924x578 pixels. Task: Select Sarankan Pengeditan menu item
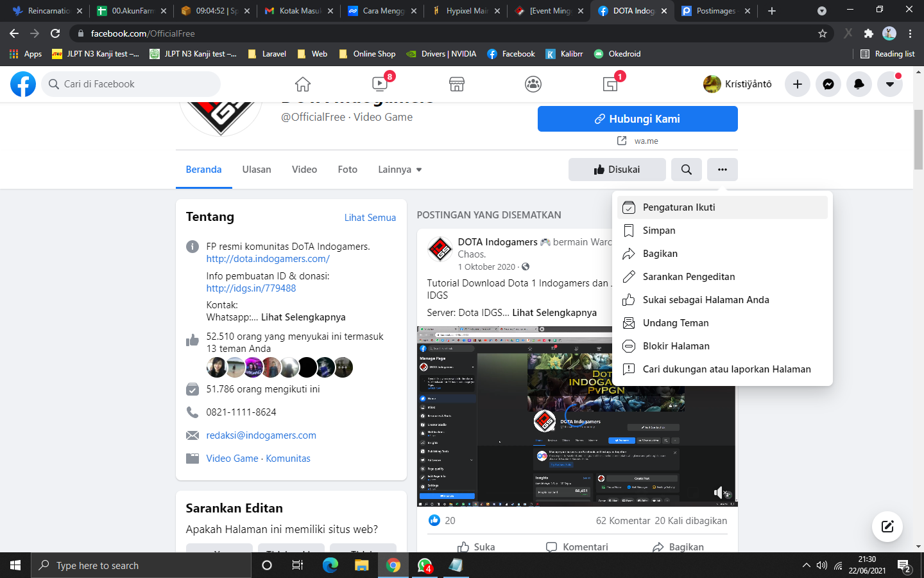(x=723, y=277)
